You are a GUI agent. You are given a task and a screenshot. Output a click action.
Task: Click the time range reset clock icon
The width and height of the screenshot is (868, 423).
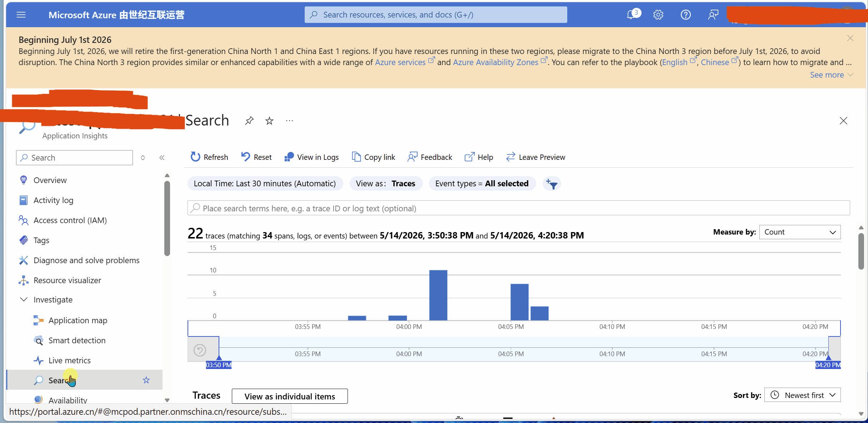pos(200,350)
